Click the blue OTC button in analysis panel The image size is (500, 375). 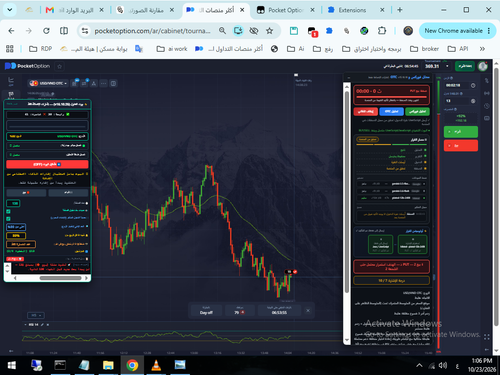(x=392, y=111)
